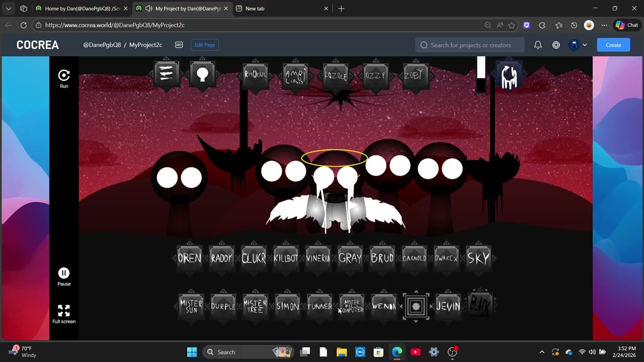644x362 pixels.
Task: Open the Windows Start menu
Action: pyautogui.click(x=192, y=352)
